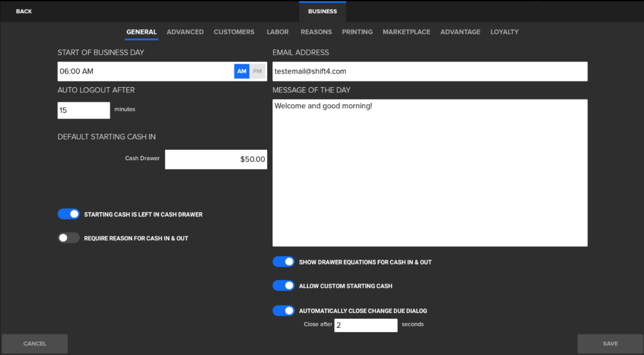Select AM for start of business day

[242, 72]
